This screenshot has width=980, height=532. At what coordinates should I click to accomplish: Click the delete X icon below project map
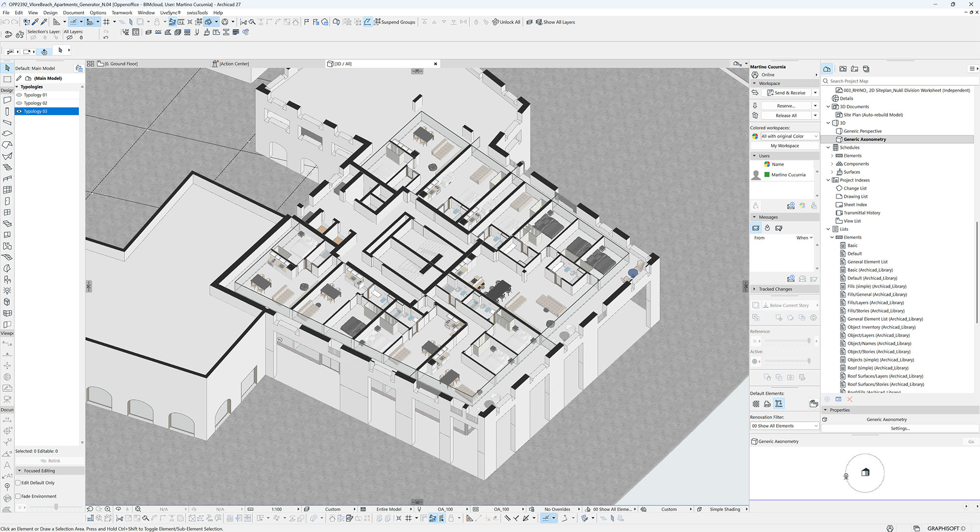click(850, 399)
